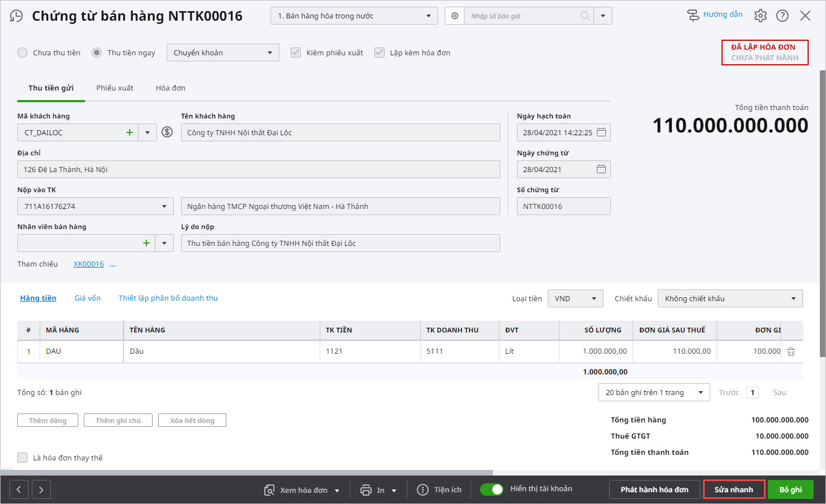
Task: Open the settings gear in the top right
Action: pos(760,16)
